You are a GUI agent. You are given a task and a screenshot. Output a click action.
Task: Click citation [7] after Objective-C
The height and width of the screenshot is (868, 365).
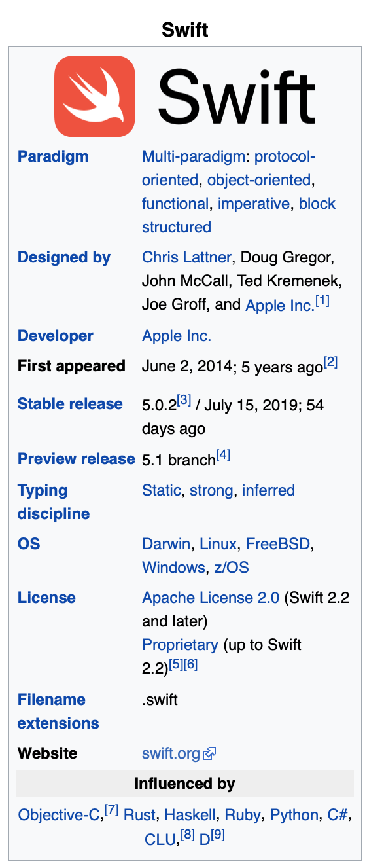coord(111,811)
